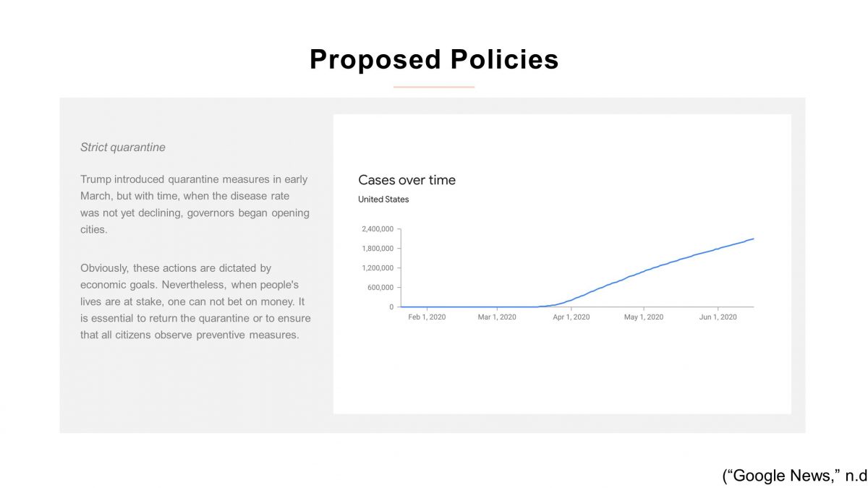Viewport: 868px width, 488px height.
Task: Select the "Strict quarantine" italic heading
Action: click(x=123, y=147)
